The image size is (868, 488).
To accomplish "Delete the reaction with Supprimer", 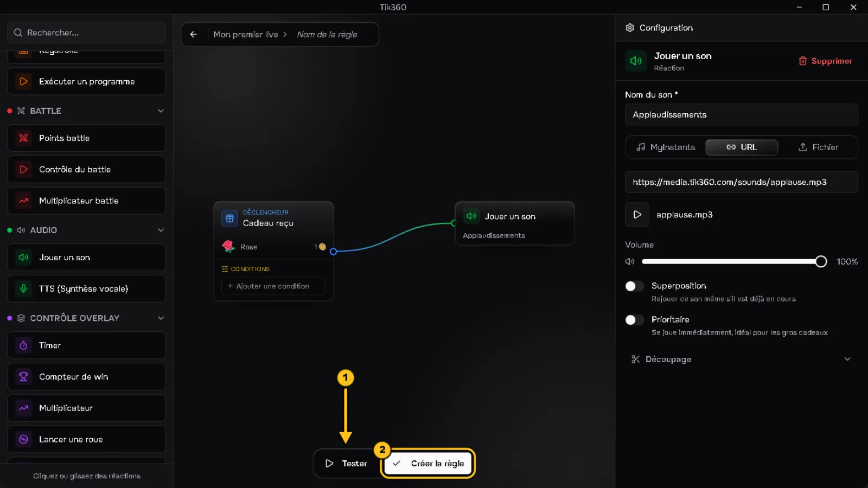I will pos(825,61).
